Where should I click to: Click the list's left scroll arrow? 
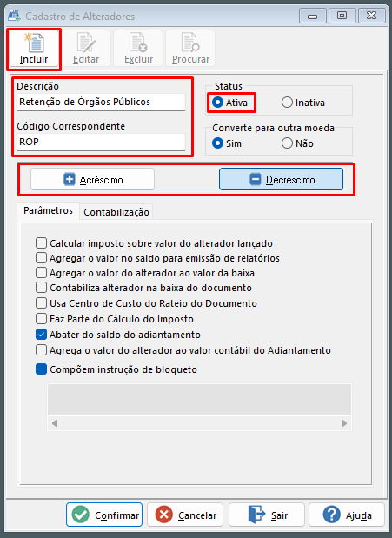click(55, 423)
